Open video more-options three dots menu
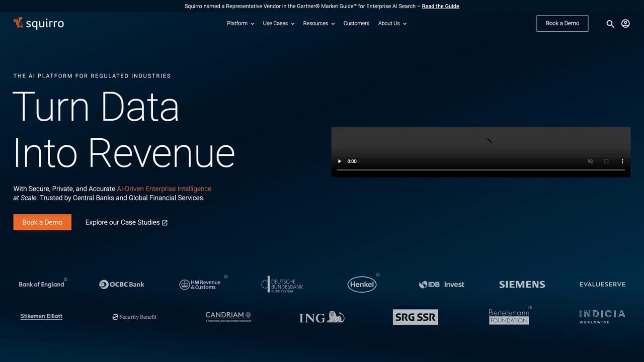The width and height of the screenshot is (644, 362). coord(622,161)
